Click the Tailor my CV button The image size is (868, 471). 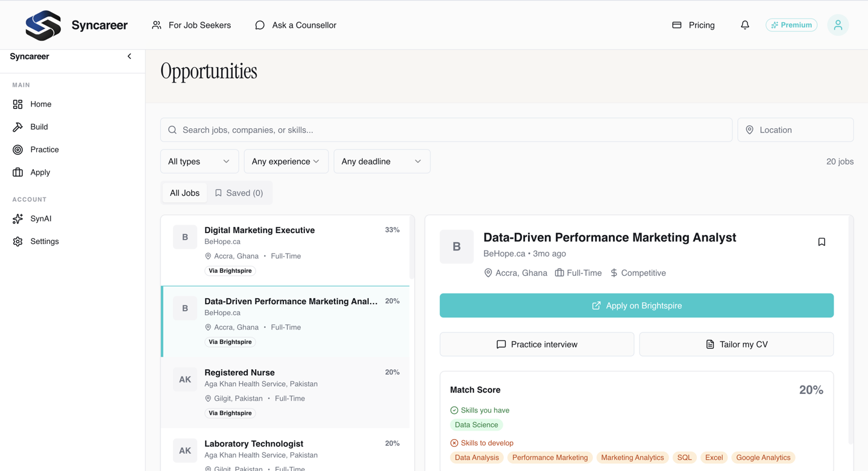(737, 345)
